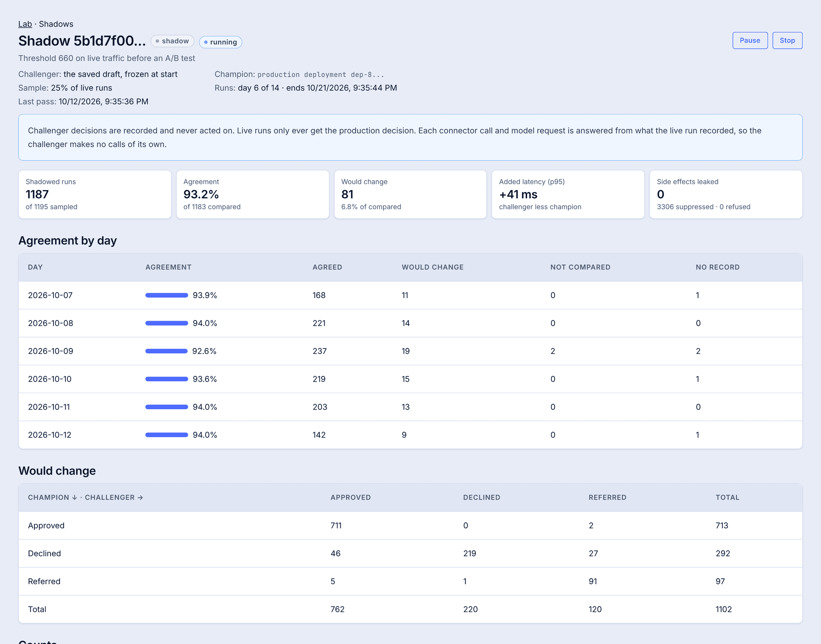The image size is (821, 644).
Task: Select the Shadowed runs 1187 card
Action: (x=95, y=194)
